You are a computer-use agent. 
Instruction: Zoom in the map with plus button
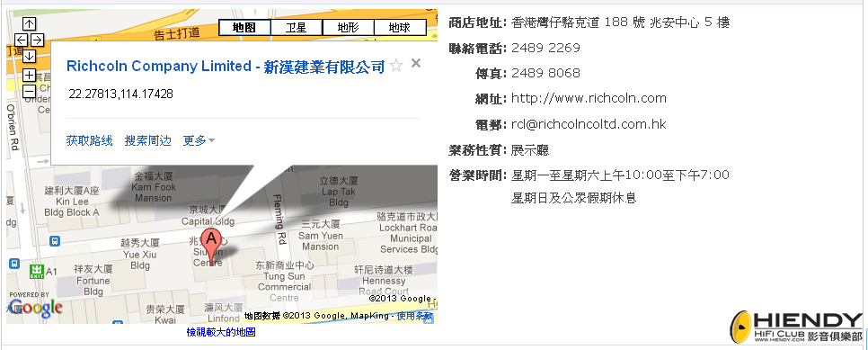coord(30,76)
